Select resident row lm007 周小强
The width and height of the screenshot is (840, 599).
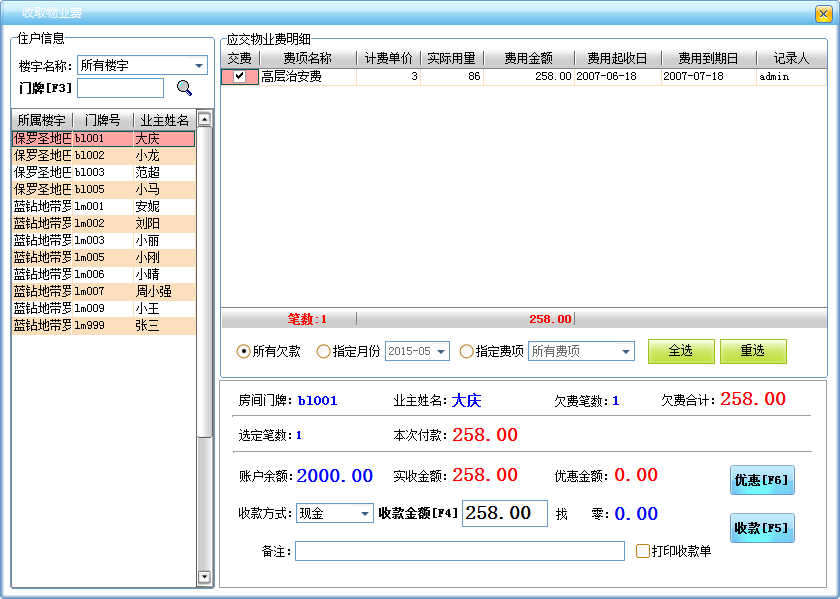[x=103, y=291]
